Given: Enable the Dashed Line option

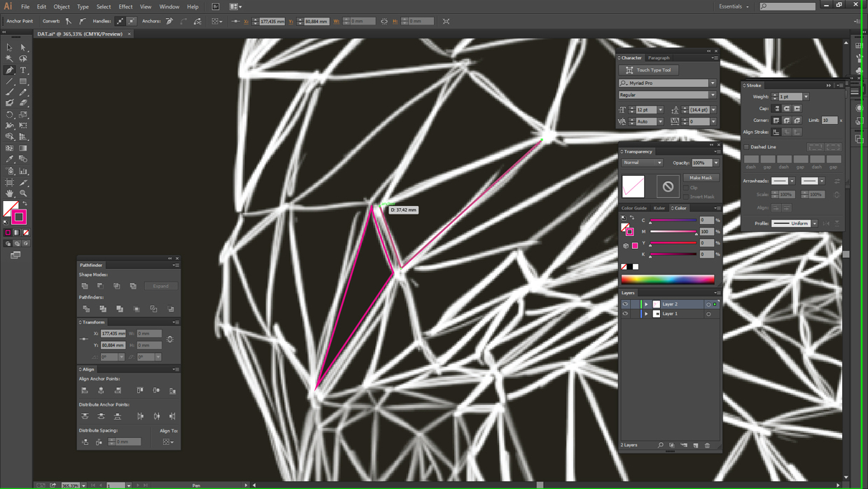Looking at the screenshot, I should tap(745, 146).
